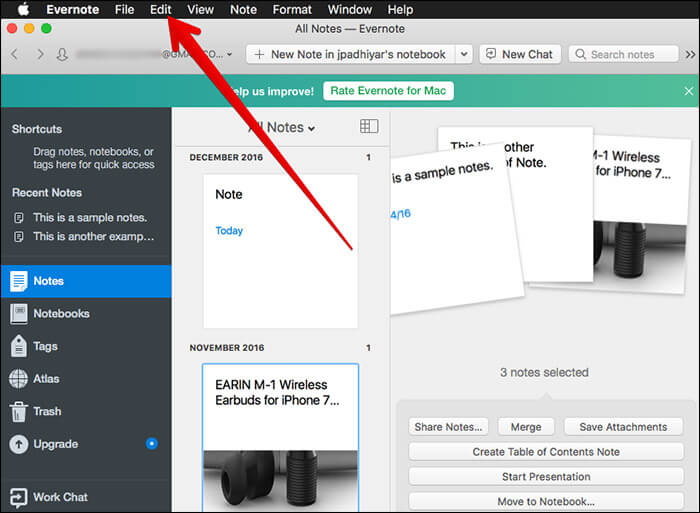The width and height of the screenshot is (700, 513).
Task: Expand the account email dropdown arrow
Action: (229, 54)
